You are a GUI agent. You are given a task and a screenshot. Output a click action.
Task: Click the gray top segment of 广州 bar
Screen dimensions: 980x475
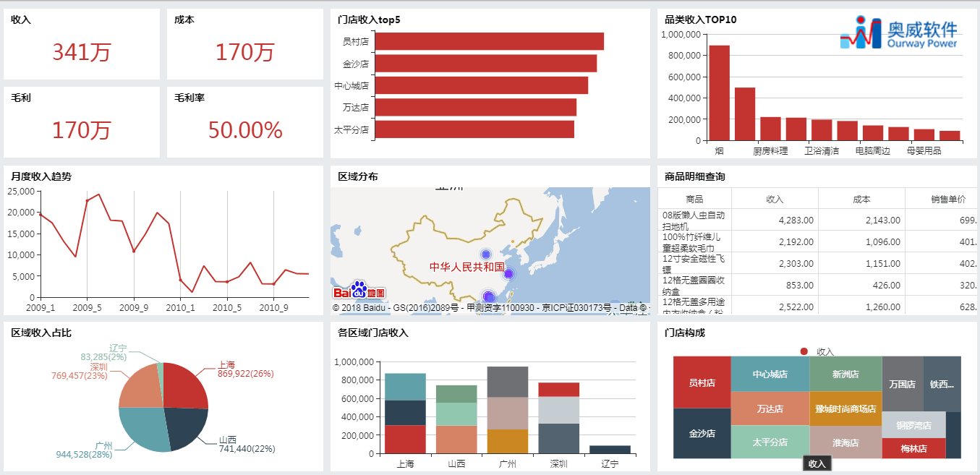click(508, 382)
